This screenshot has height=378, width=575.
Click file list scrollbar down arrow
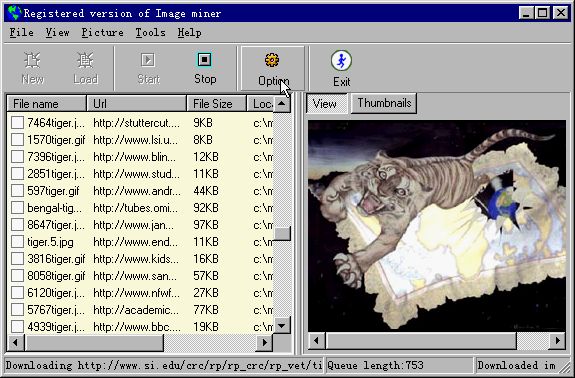click(x=282, y=325)
